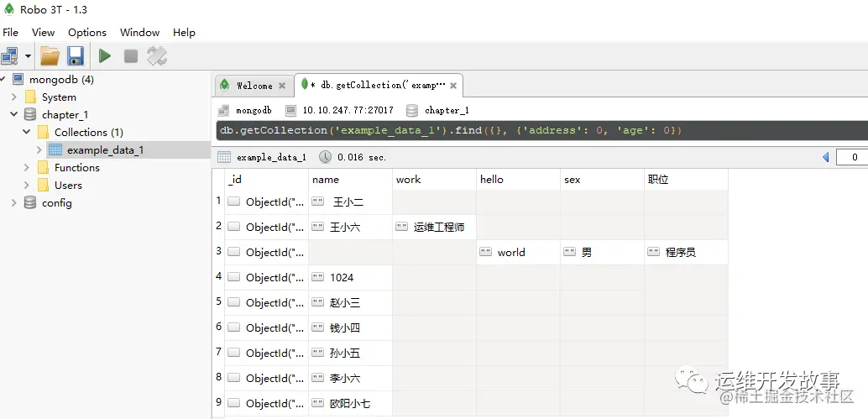Select name cell 王小二
Viewport: 868px width, 419px height.
click(350, 202)
